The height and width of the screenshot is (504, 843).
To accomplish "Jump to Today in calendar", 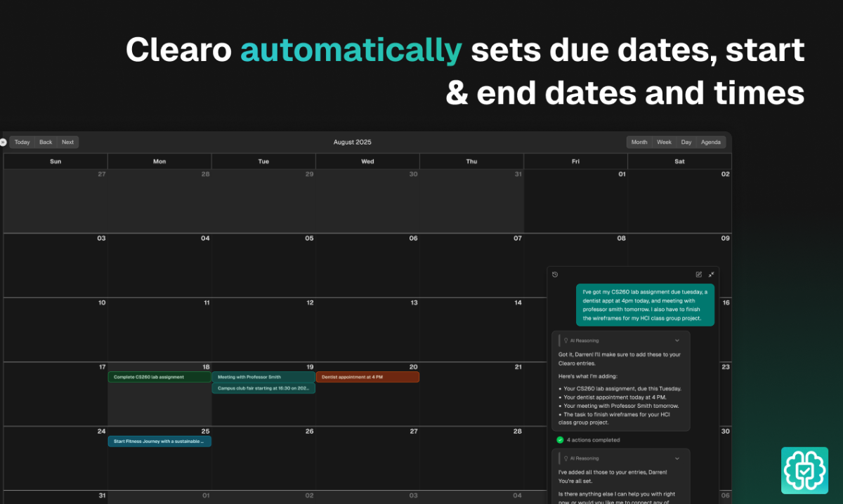I will (x=22, y=142).
